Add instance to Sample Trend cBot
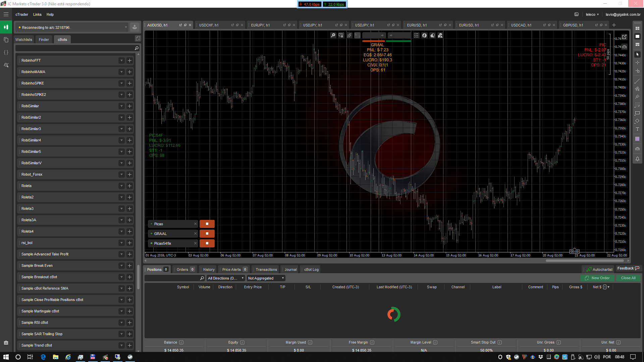The width and height of the screenshot is (644, 362). click(x=129, y=346)
